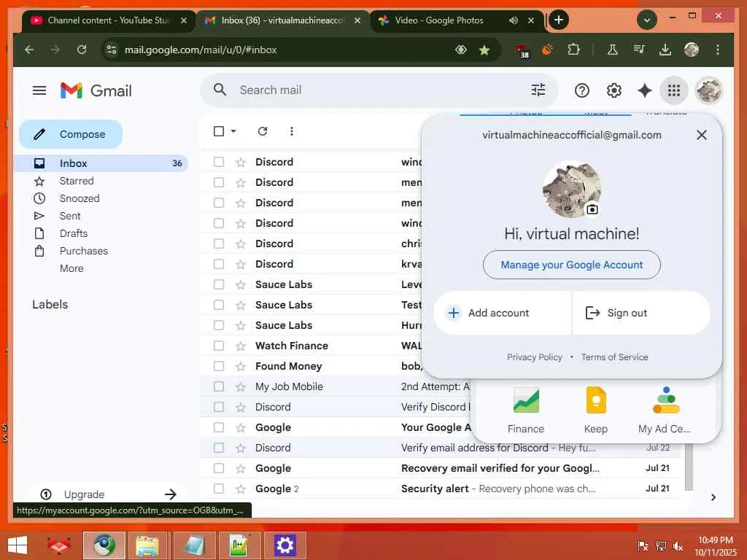Go back in browser

coord(29,50)
